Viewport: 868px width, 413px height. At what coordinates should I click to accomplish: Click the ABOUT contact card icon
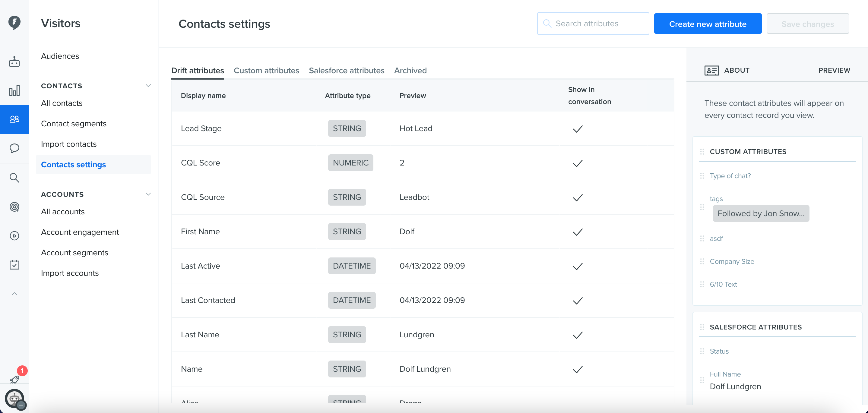point(711,71)
